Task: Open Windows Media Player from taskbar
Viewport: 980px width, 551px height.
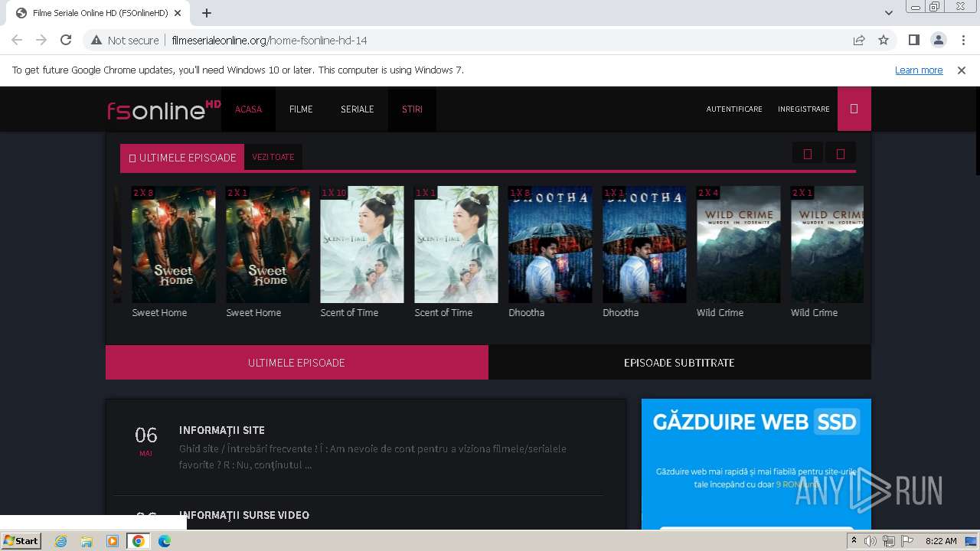Action: (113, 541)
